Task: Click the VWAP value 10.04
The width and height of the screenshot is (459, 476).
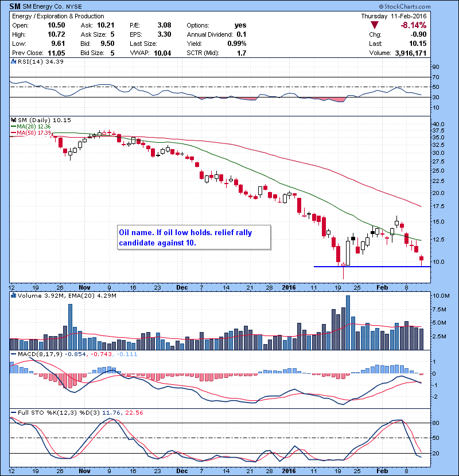Action: point(162,53)
